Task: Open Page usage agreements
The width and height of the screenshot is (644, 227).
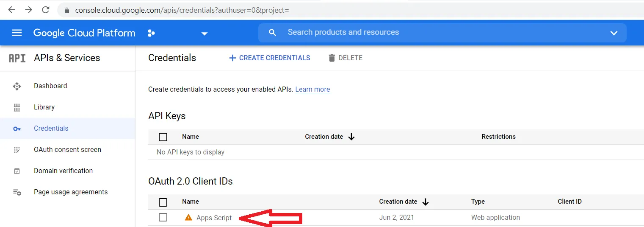Action: point(71,192)
